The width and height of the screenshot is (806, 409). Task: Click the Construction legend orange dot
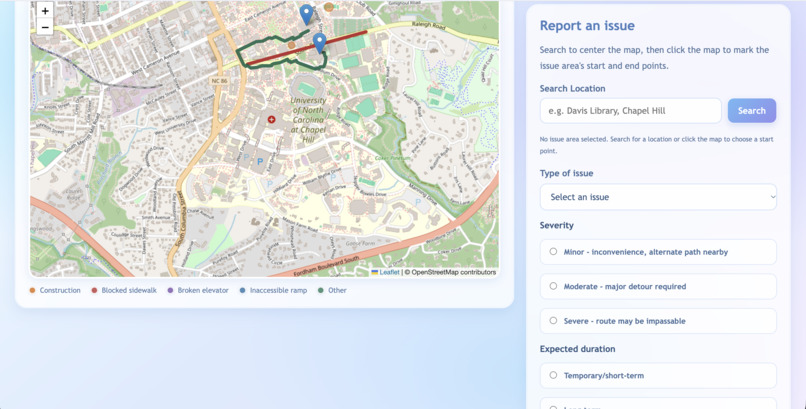click(x=32, y=290)
